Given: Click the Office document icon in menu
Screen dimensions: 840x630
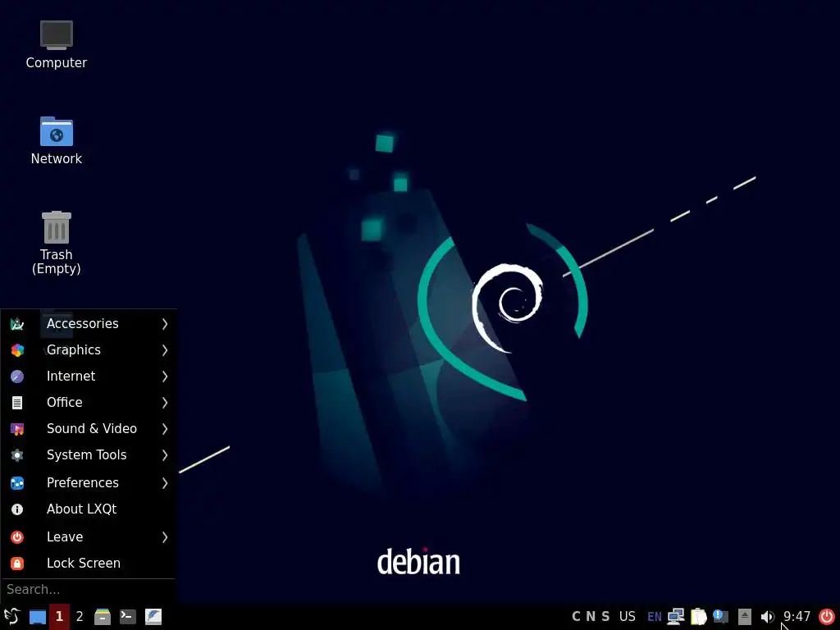Looking at the screenshot, I should coord(17,402).
